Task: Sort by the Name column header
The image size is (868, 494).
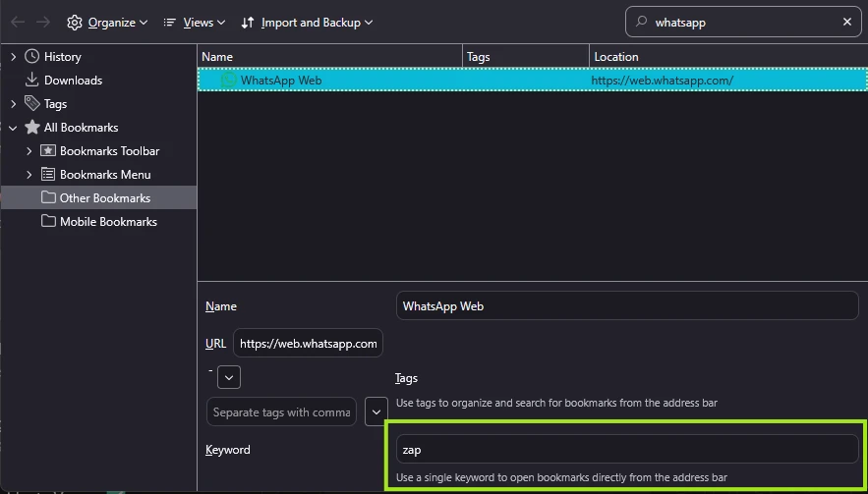Action: tap(330, 56)
